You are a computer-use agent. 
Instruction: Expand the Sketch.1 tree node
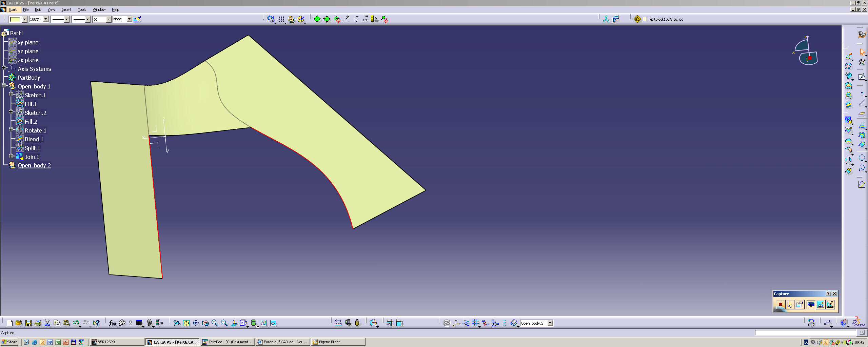coord(11,94)
